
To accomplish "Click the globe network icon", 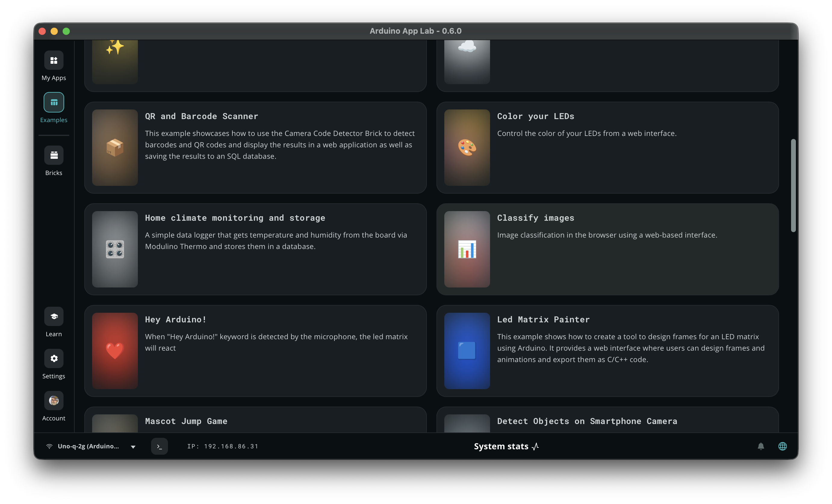I will point(783,446).
